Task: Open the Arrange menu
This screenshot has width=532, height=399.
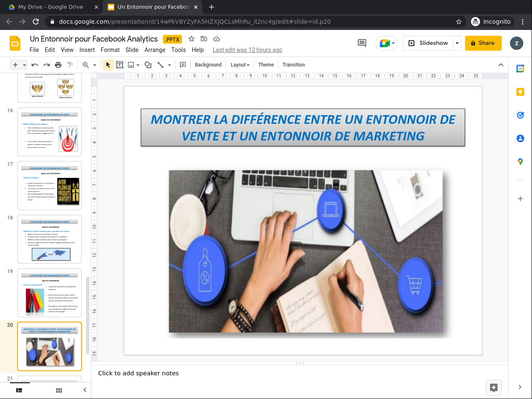Action: tap(155, 50)
